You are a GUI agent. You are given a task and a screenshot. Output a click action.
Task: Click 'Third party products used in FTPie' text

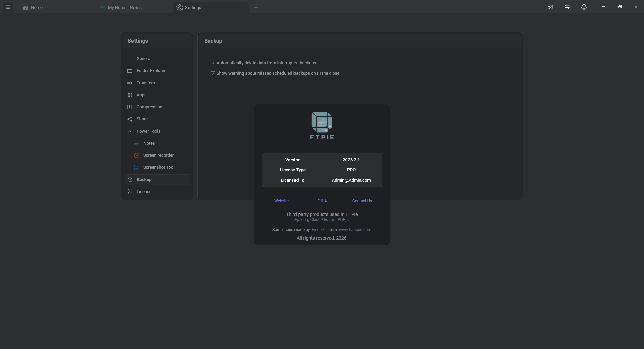click(x=322, y=214)
